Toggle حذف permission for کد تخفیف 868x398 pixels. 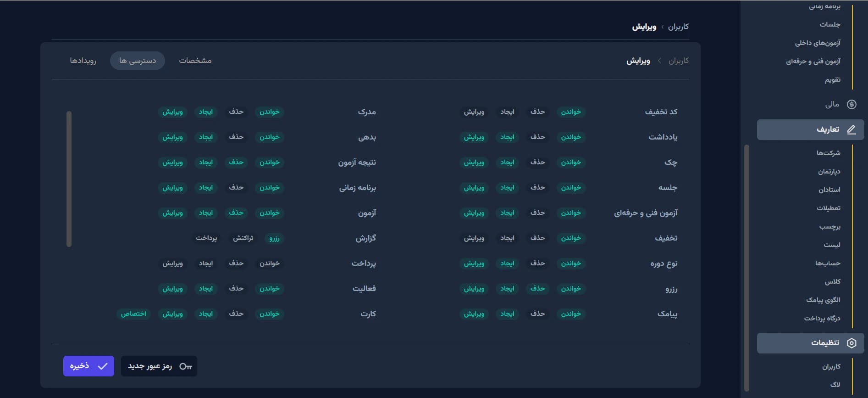(537, 112)
